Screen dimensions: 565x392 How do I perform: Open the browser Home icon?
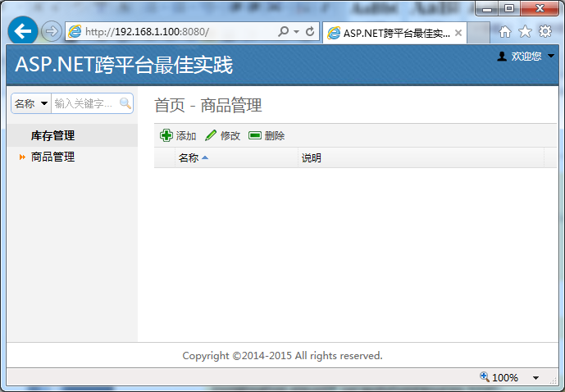(505, 32)
